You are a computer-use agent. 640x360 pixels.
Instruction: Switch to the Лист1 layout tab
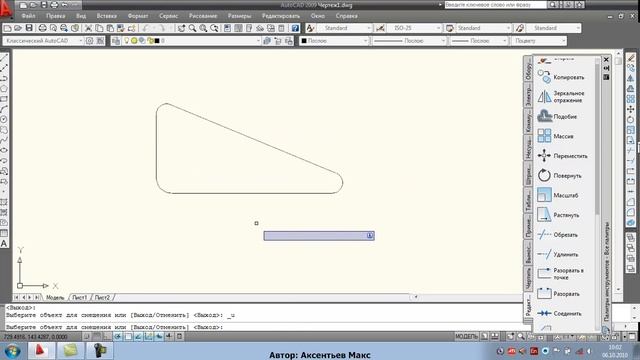click(x=80, y=298)
